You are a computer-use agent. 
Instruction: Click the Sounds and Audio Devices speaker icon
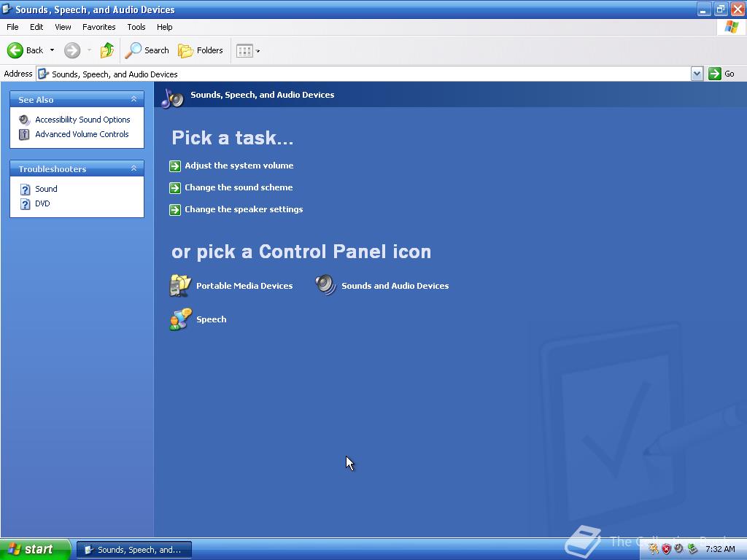coord(326,285)
